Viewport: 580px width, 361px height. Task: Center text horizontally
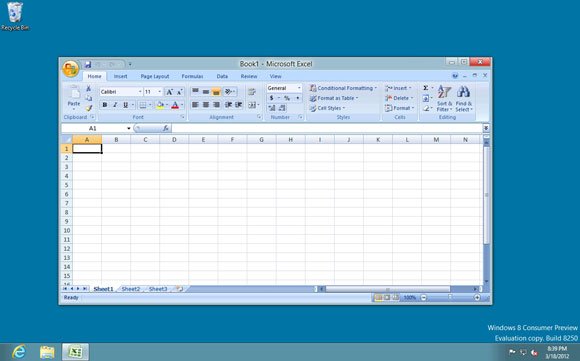(206, 105)
